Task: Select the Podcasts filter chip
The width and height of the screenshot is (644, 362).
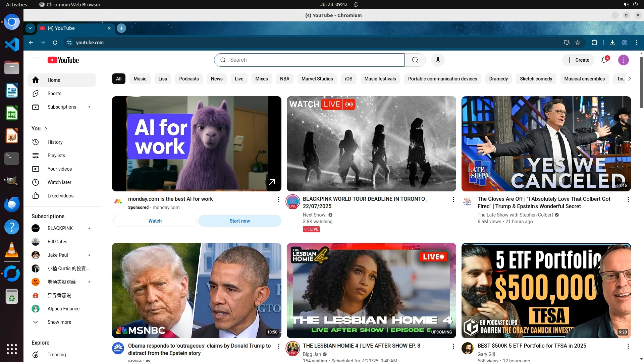Action: [189, 79]
